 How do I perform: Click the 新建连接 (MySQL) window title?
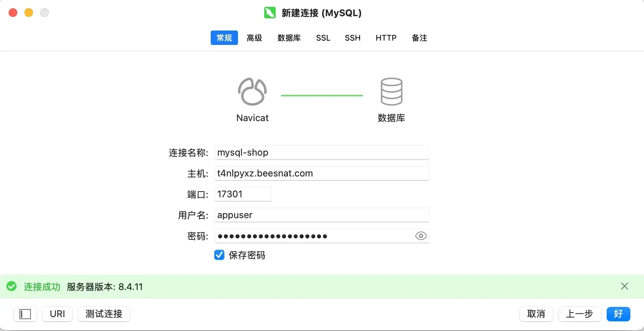point(322,13)
